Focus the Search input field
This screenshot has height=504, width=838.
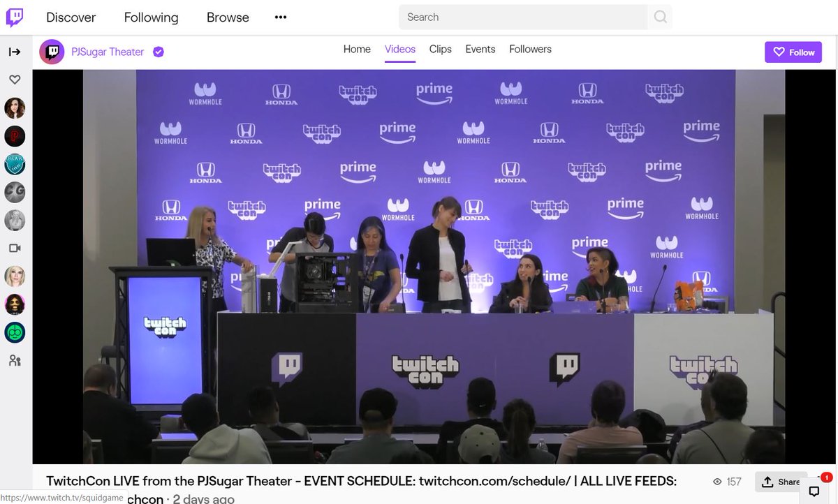522,17
